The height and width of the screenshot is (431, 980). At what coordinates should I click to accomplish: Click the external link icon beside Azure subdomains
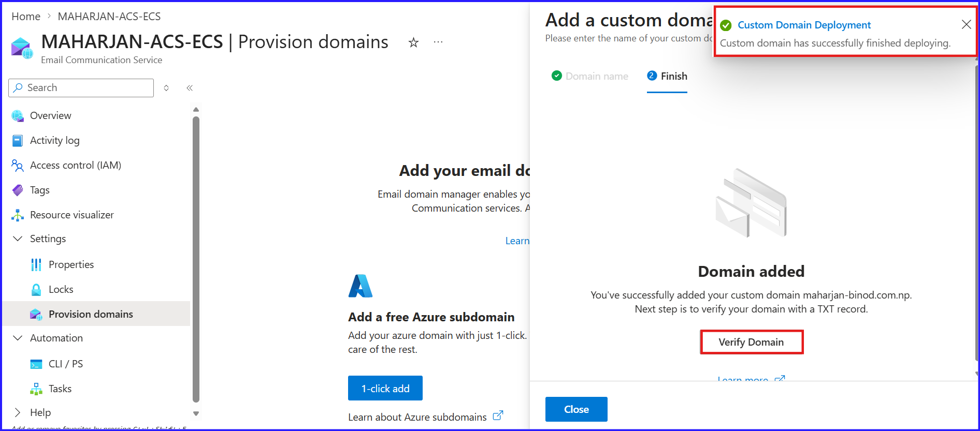coord(498,415)
